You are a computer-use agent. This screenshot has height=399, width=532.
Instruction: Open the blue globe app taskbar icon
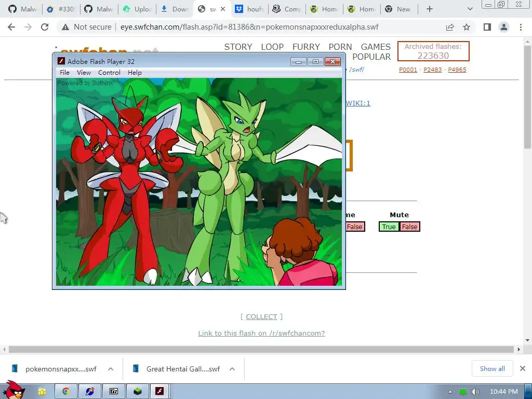coord(90,392)
